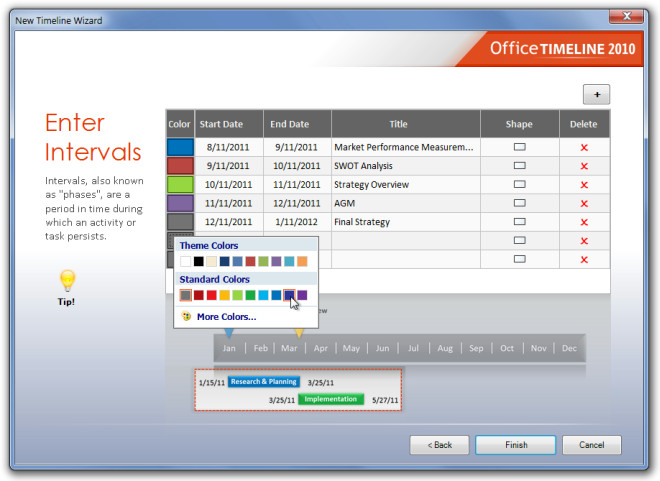This screenshot has height=481, width=660.
Task: Select black from Theme Colors
Action: tap(199, 261)
